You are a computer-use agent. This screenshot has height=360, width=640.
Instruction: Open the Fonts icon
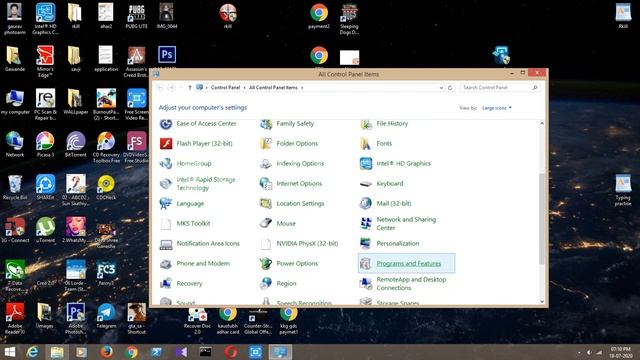pyautogui.click(x=366, y=144)
